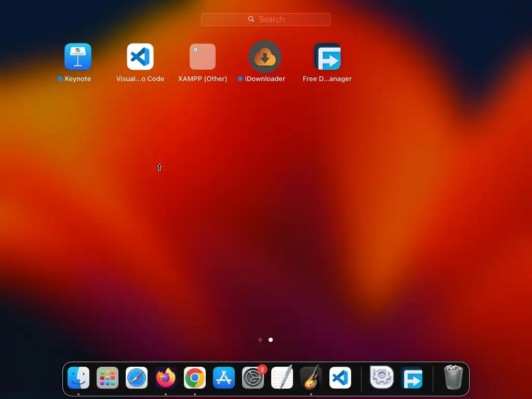Open Safari from the Dock
Viewport: 532px width, 399px height.
pos(137,378)
